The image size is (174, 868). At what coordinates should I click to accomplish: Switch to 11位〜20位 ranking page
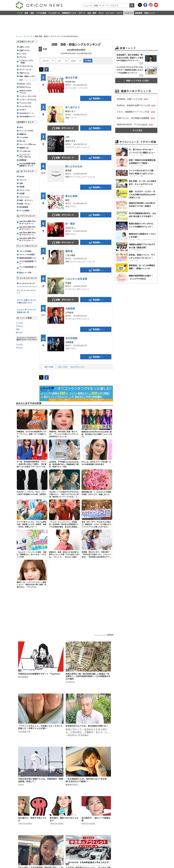tap(62, 367)
